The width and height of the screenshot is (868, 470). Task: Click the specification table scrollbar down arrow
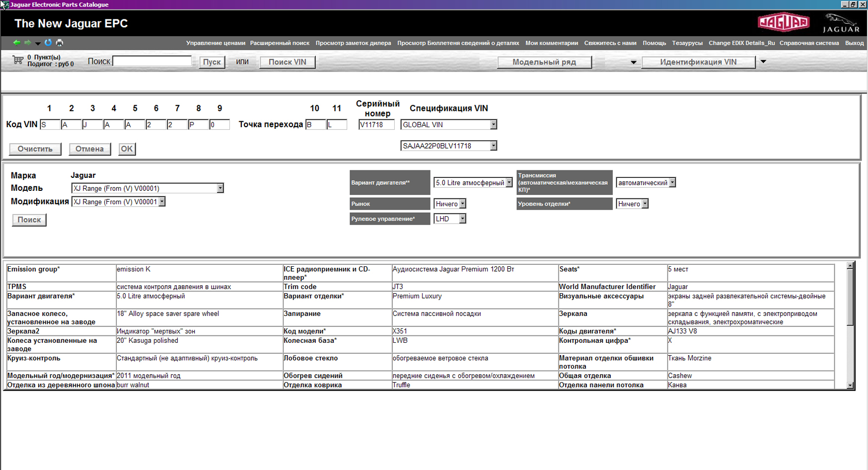(x=850, y=385)
